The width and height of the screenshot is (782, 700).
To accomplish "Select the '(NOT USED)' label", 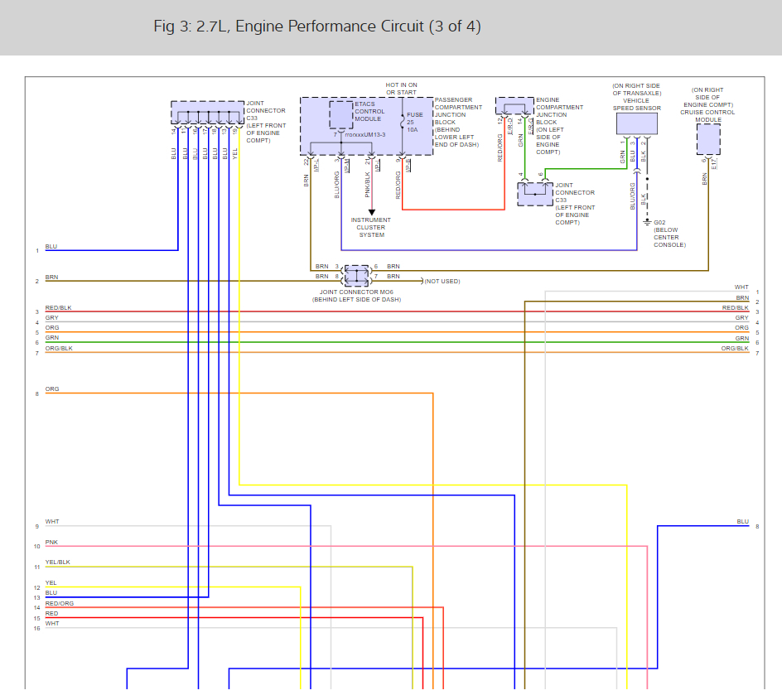I will click(x=442, y=281).
